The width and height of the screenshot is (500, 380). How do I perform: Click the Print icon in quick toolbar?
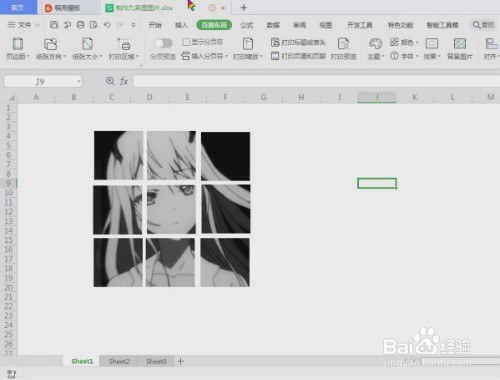pyautogui.click(x=80, y=25)
